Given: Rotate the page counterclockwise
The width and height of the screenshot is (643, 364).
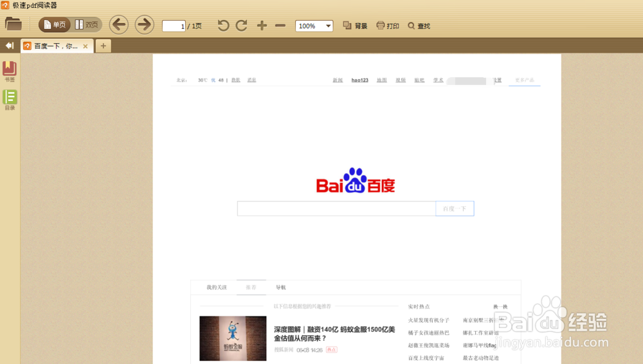Looking at the screenshot, I should pos(223,26).
